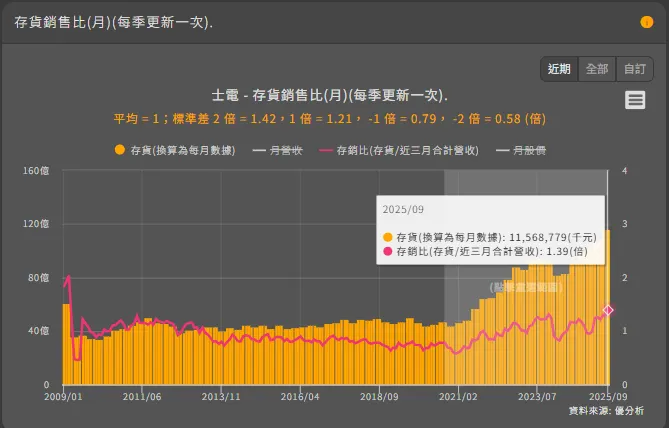Click the 2021/02 x-axis label
This screenshot has height=428, width=669.
click(458, 396)
